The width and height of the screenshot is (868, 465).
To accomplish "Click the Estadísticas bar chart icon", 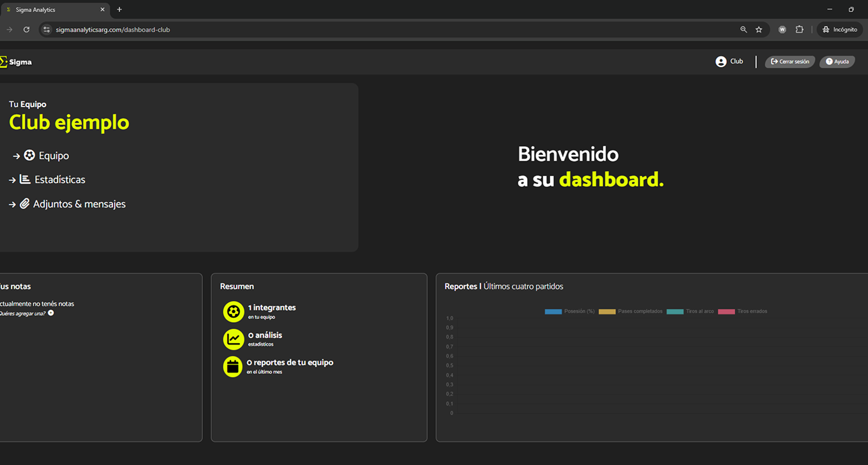I will (25, 180).
